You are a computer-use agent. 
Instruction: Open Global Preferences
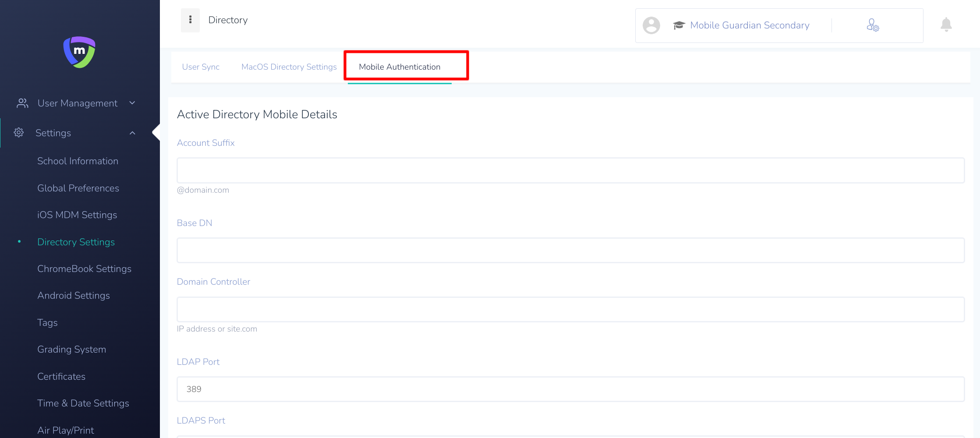[78, 188]
